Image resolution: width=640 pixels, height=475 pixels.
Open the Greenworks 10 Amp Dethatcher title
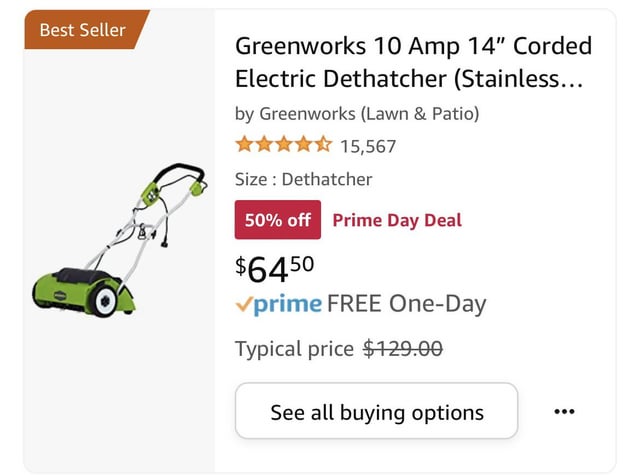coord(412,62)
